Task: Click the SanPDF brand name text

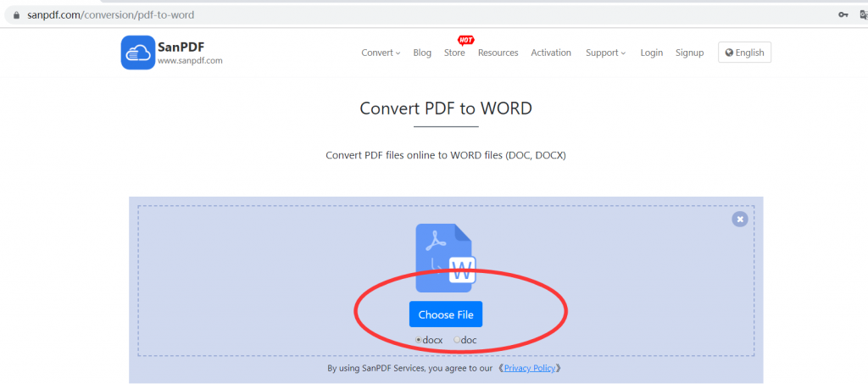Action: [181, 47]
